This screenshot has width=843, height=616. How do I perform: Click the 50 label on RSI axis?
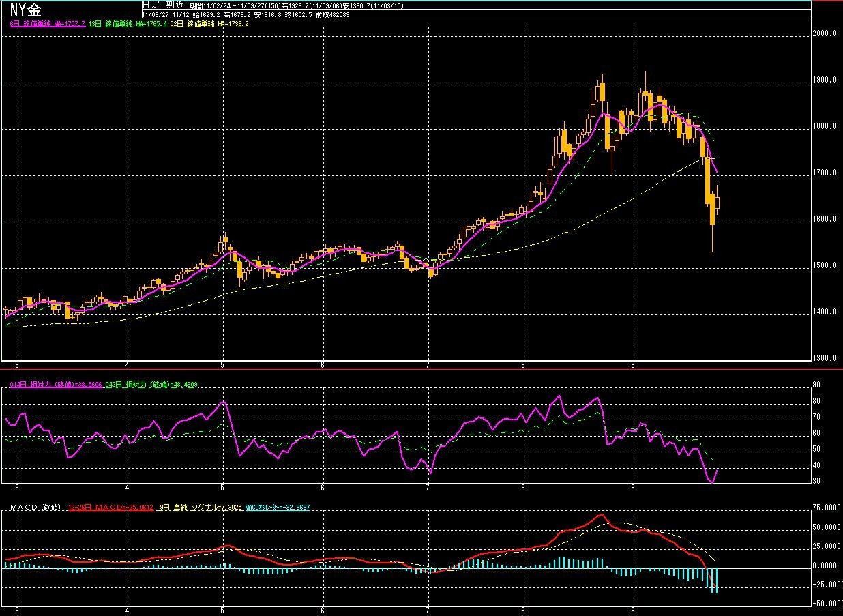(x=816, y=449)
